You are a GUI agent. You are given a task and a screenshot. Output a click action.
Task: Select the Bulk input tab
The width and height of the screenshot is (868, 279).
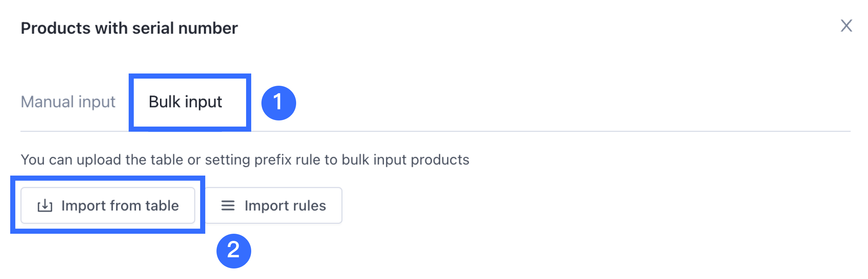click(185, 102)
